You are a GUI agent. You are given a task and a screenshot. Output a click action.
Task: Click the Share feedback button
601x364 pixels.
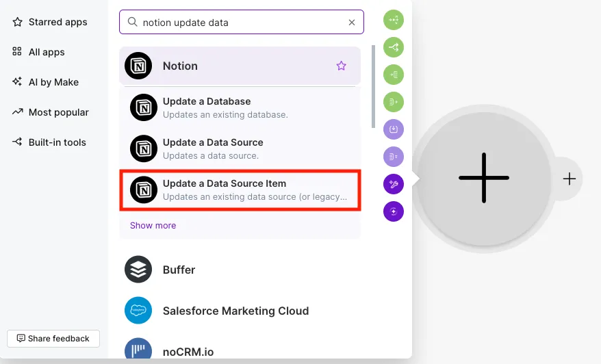53,338
